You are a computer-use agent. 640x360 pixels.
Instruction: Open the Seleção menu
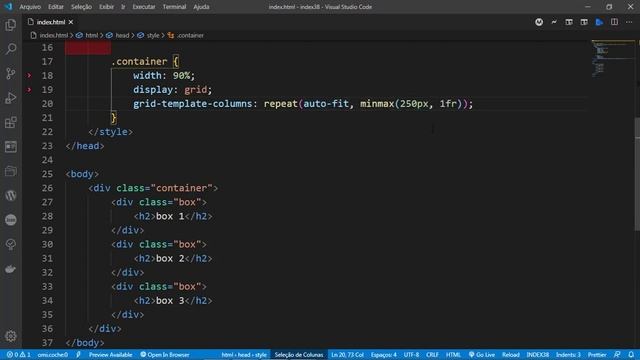[82, 7]
